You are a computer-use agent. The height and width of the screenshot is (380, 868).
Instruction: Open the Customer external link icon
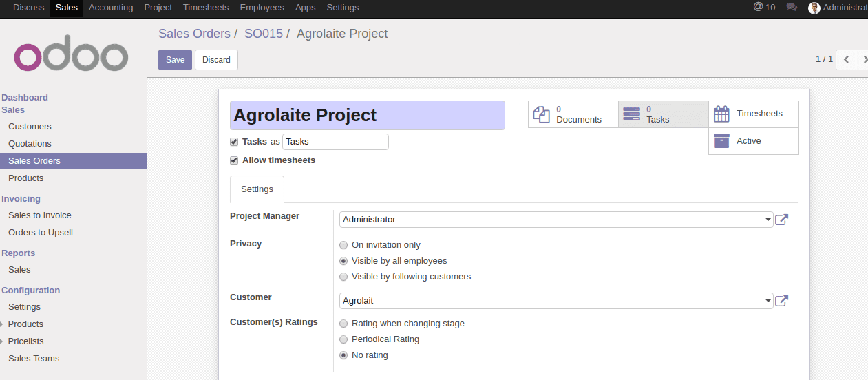(x=781, y=301)
